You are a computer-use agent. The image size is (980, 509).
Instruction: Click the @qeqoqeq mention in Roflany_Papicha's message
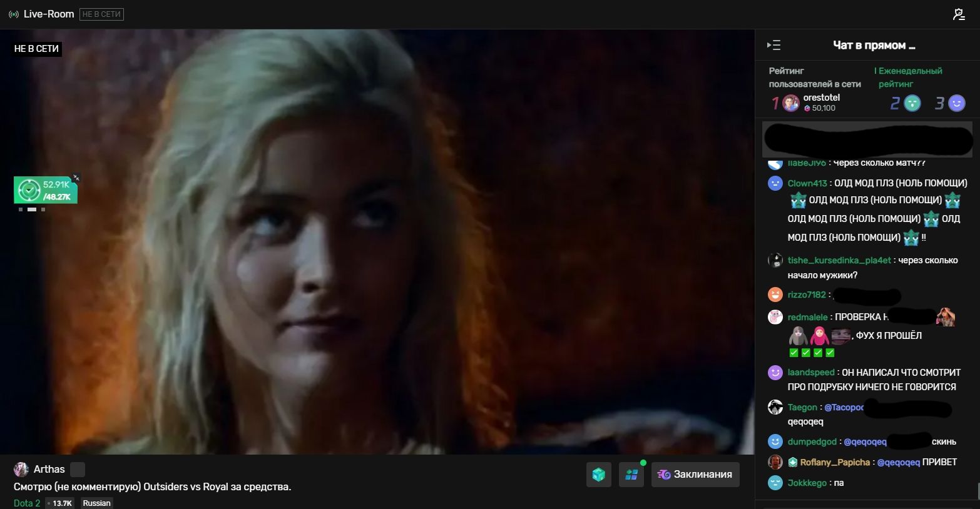[898, 462]
